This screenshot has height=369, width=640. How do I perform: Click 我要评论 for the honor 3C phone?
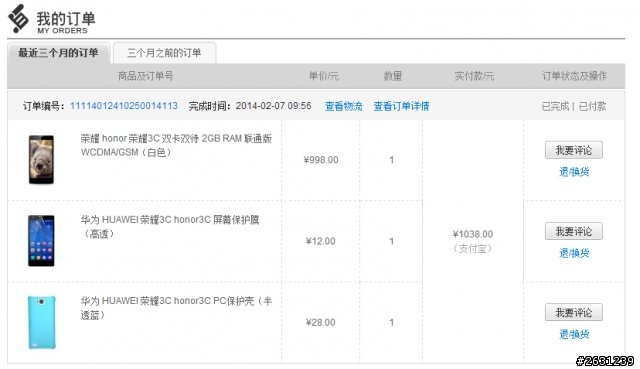[x=573, y=150]
